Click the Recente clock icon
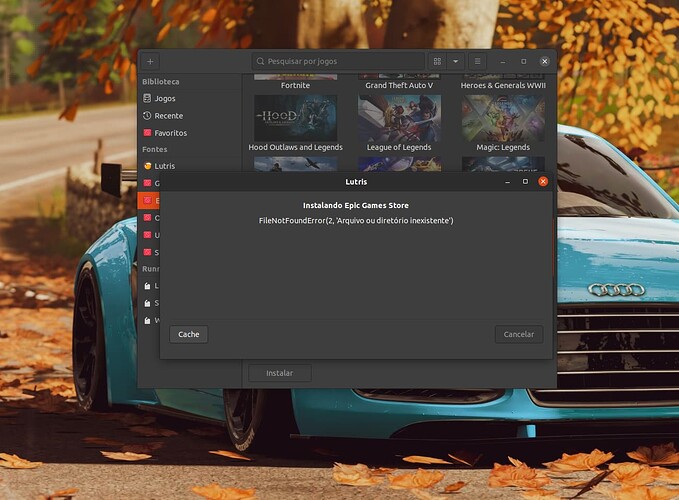This screenshot has width=679, height=500. click(147, 116)
